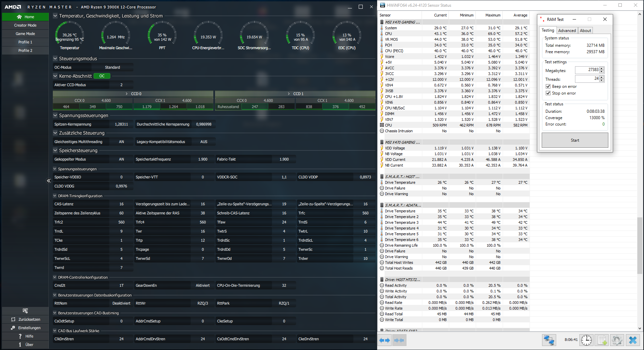This screenshot has width=644, height=350.
Task: Select Profile 2 in the sidebar
Action: 25,50
